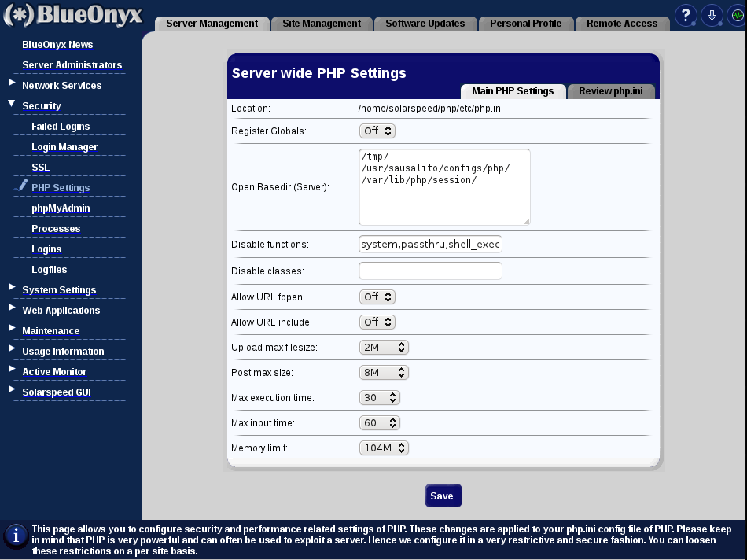Image resolution: width=747 pixels, height=560 pixels.
Task: Open Logfiles page
Action: pyautogui.click(x=49, y=271)
